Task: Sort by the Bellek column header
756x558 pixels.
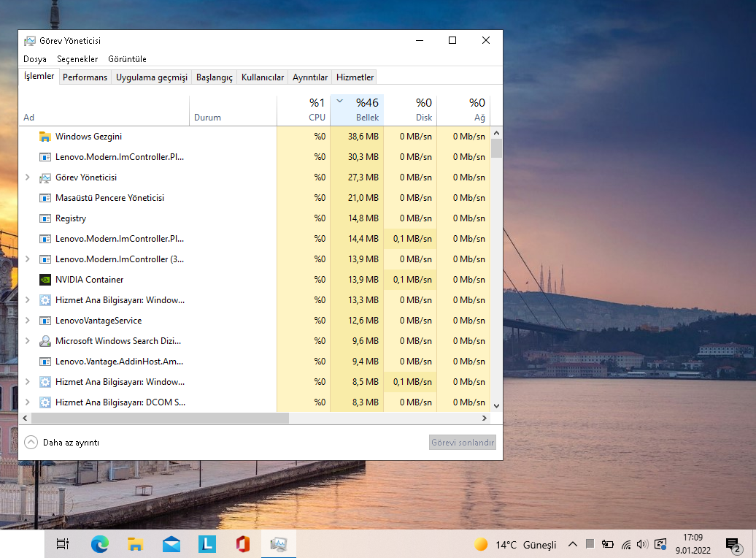Action: click(357, 110)
